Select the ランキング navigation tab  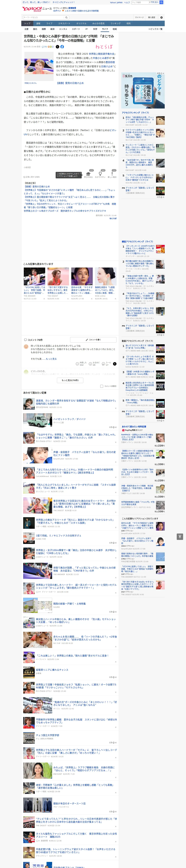pos(115,24)
